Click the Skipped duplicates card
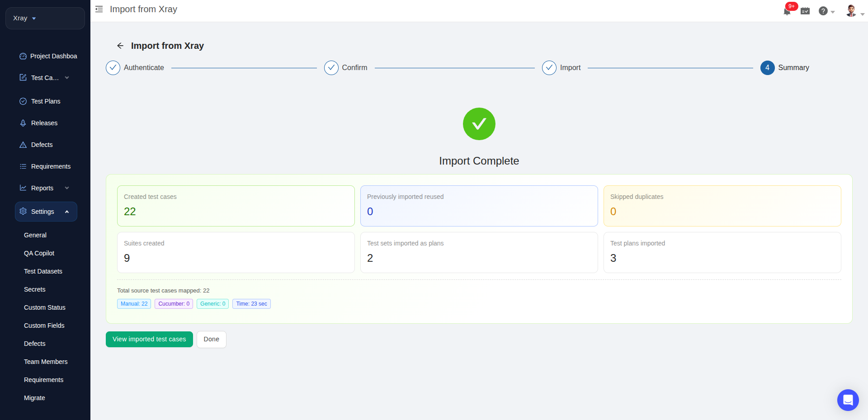This screenshot has height=420, width=868. [722, 206]
